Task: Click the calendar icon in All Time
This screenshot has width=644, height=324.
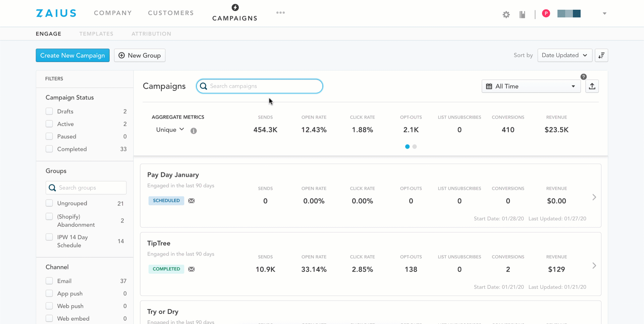Action: [x=489, y=86]
